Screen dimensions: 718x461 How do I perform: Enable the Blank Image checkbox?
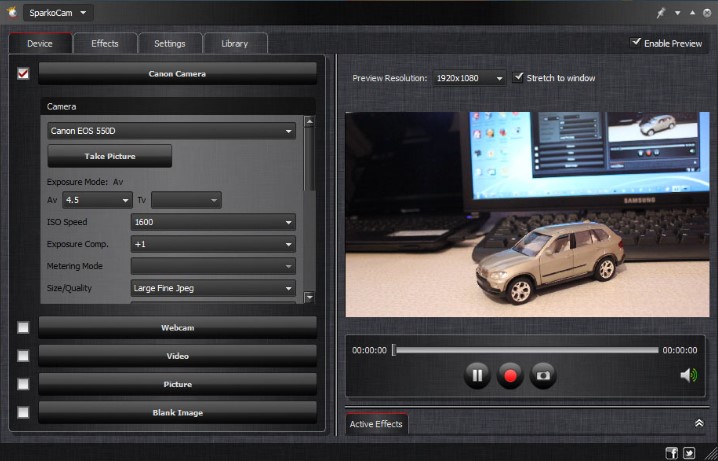click(23, 412)
